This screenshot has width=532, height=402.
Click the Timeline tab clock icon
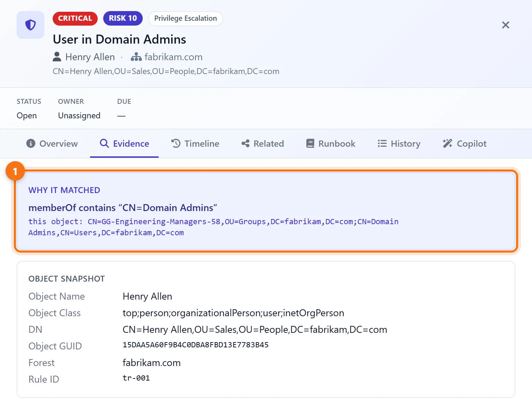pos(176,143)
